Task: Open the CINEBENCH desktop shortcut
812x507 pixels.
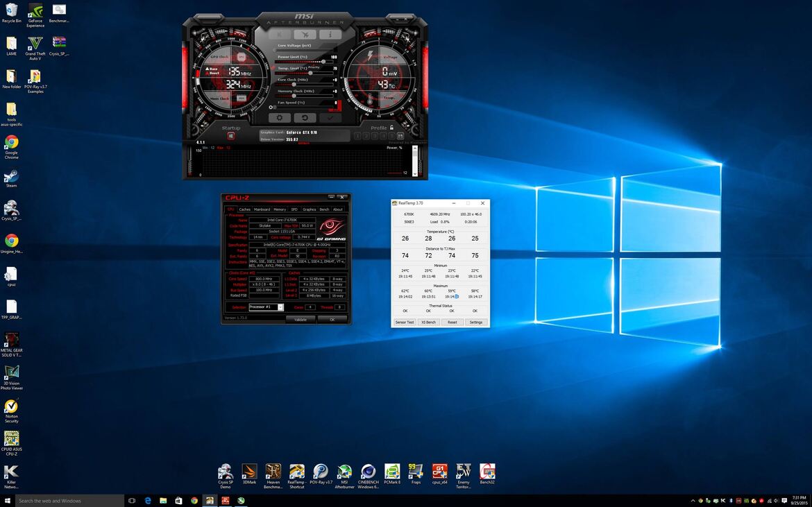Action: coord(369,476)
